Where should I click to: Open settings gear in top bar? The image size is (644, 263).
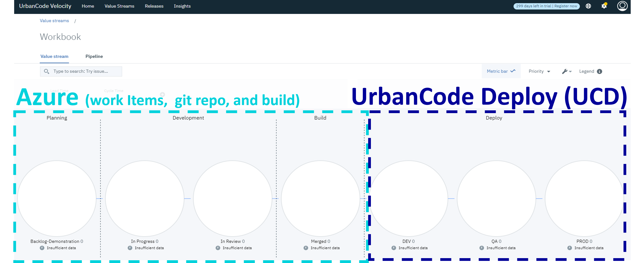[x=604, y=6]
